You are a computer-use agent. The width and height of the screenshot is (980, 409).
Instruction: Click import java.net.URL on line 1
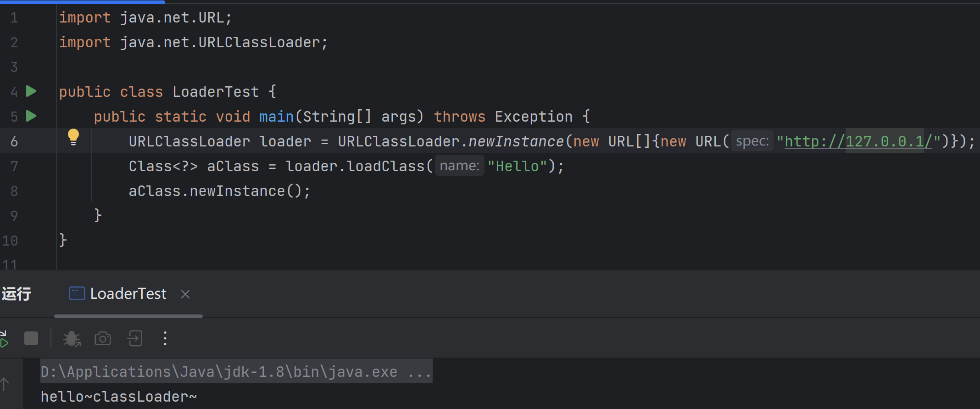(x=145, y=17)
